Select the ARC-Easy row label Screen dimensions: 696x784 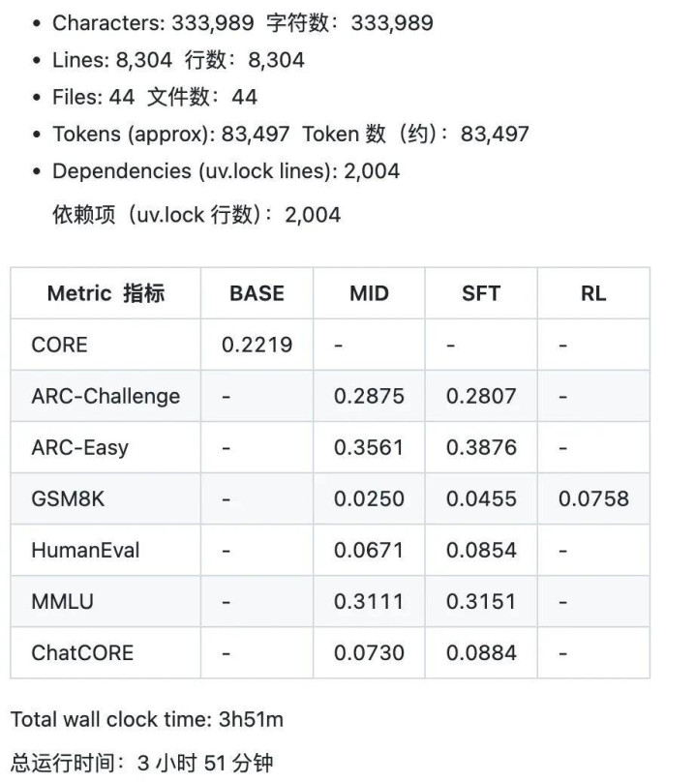pyautogui.click(x=79, y=447)
